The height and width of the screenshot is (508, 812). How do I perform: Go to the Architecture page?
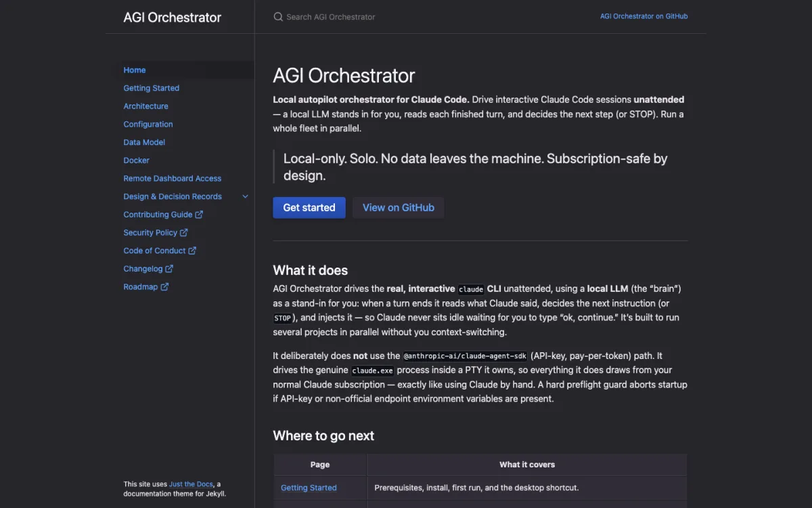[145, 106]
